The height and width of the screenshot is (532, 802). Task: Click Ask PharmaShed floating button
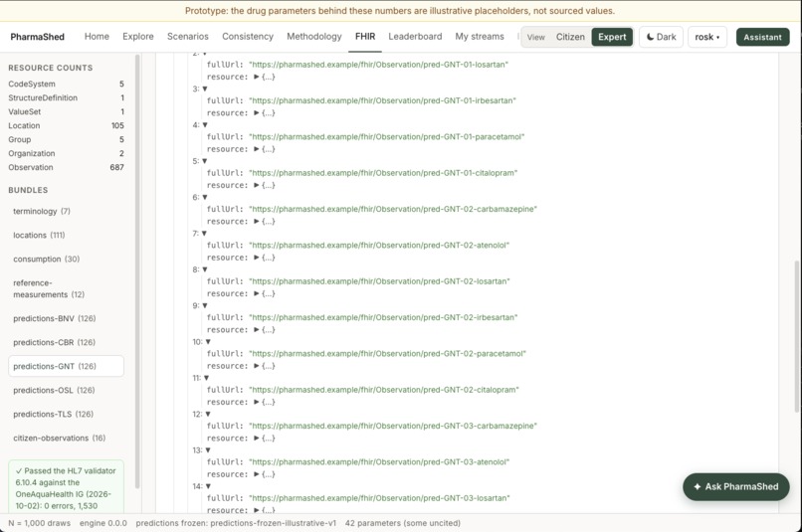pos(736,486)
